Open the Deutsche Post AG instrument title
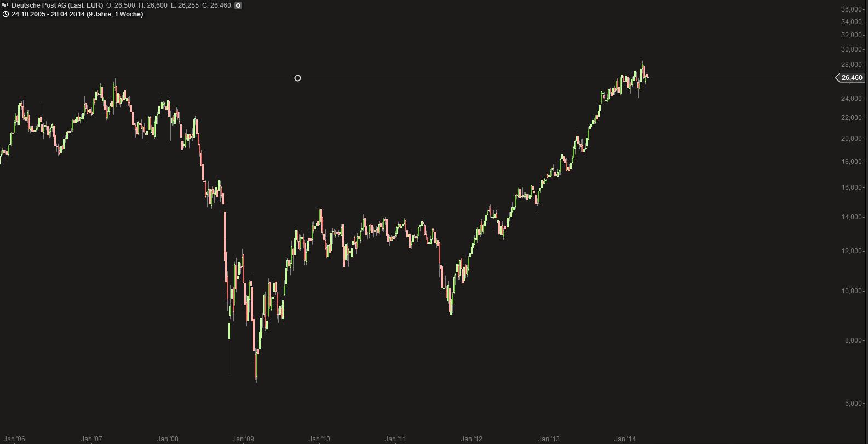 point(57,5)
